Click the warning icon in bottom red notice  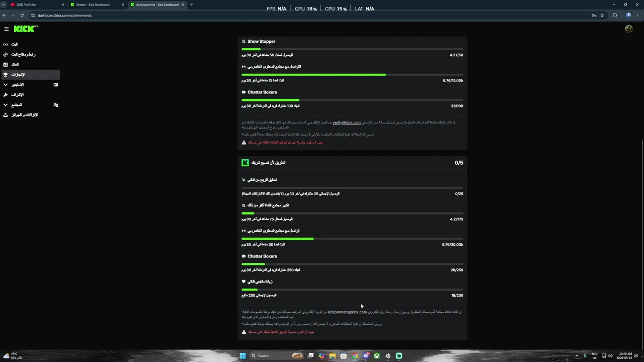point(244,332)
